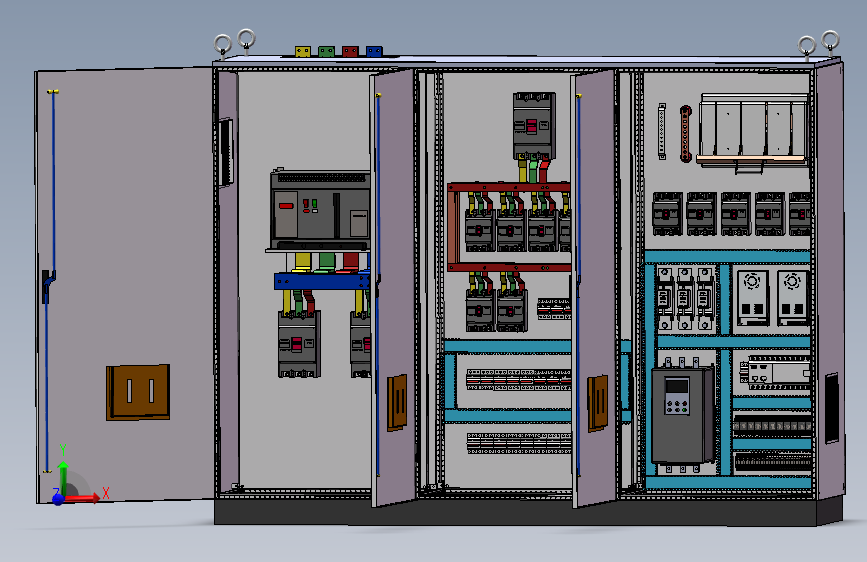Select the blue horizontal busbar support bracket
The width and height of the screenshot is (867, 562).
click(x=322, y=281)
